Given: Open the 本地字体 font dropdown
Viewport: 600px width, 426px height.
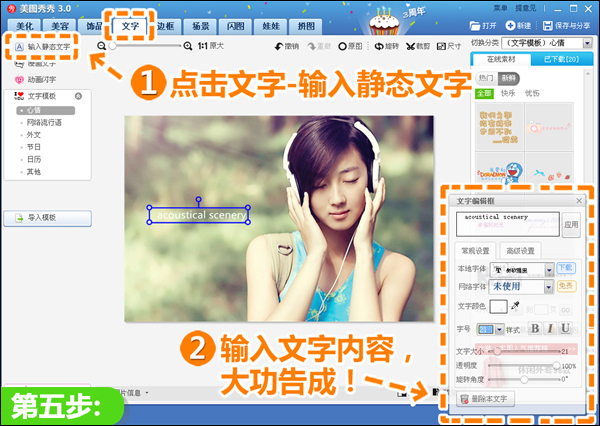Looking at the screenshot, I should point(549,270).
